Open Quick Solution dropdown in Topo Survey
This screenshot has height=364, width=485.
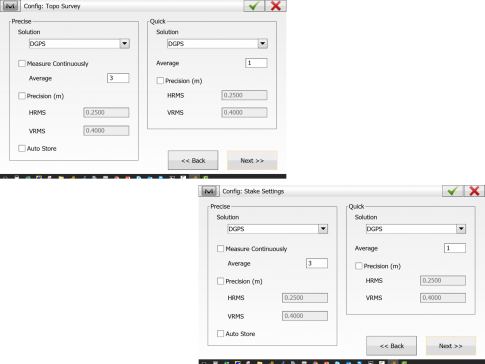point(263,44)
